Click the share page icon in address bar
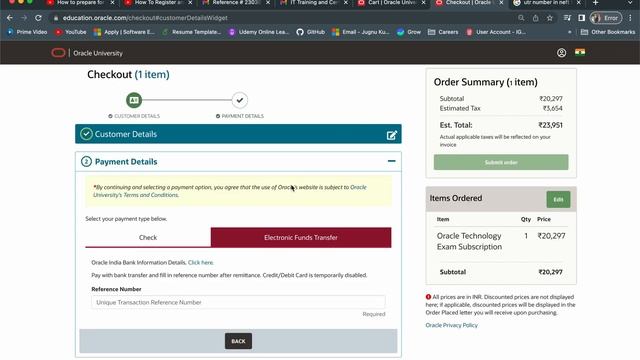 tap(536, 18)
